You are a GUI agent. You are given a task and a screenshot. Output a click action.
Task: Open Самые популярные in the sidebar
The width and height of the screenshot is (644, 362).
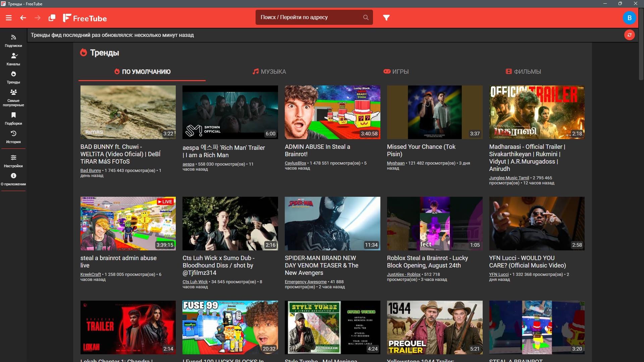point(13,98)
